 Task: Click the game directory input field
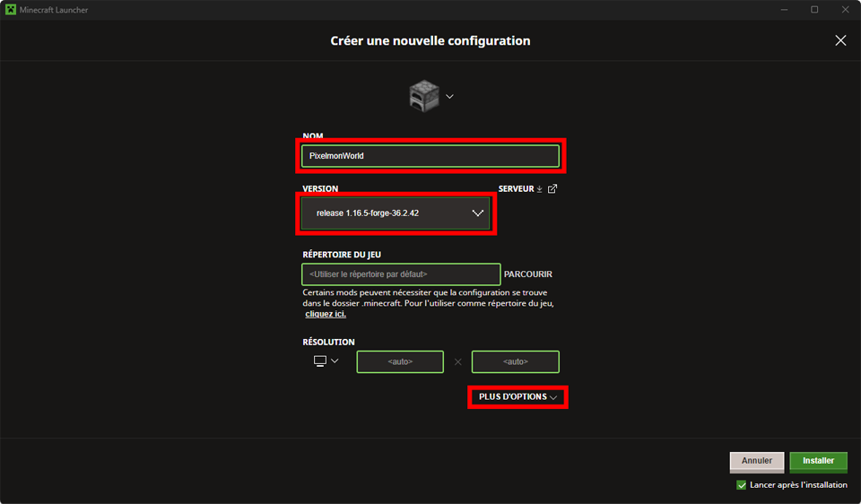click(x=401, y=274)
